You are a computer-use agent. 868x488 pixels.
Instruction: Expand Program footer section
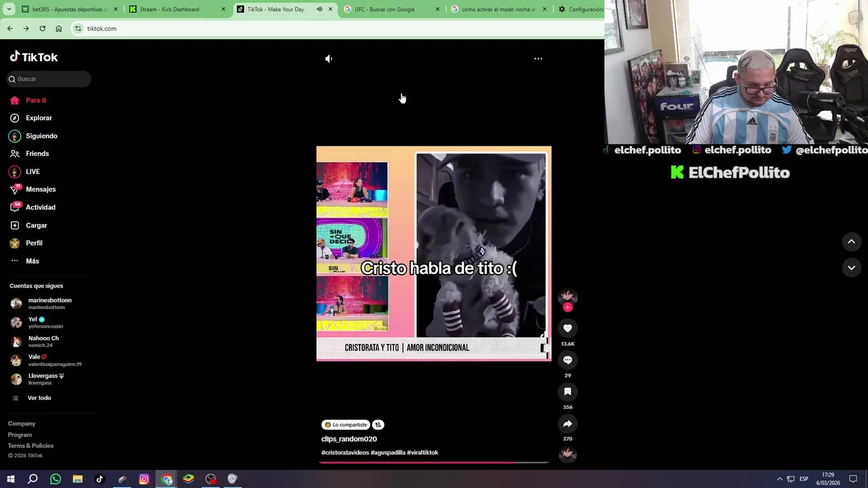click(20, 435)
